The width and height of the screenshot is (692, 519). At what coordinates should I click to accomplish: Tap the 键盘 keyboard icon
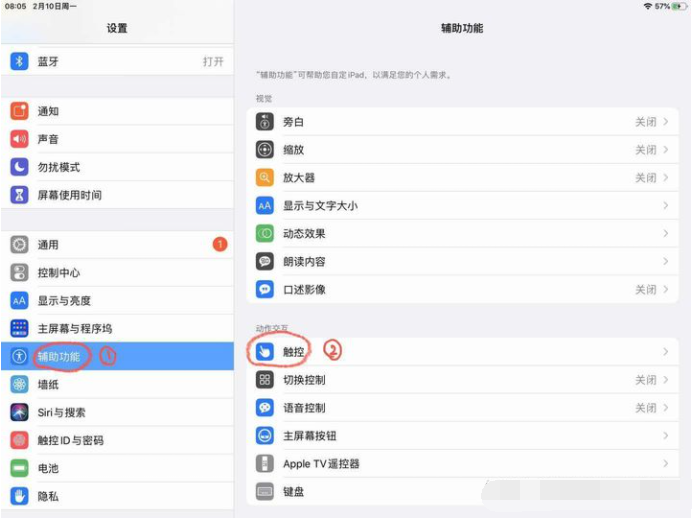tap(265, 491)
